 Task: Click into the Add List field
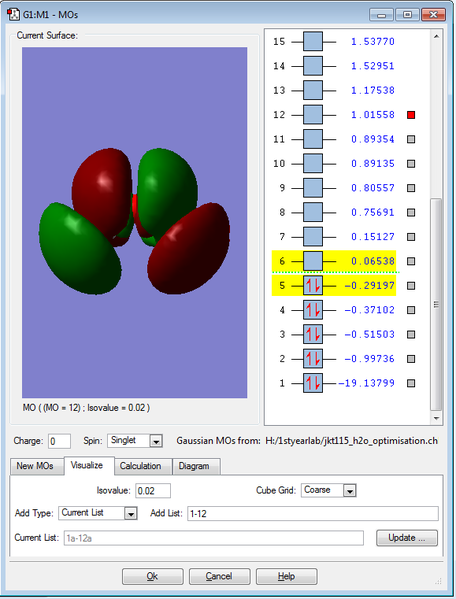pyautogui.click(x=313, y=513)
